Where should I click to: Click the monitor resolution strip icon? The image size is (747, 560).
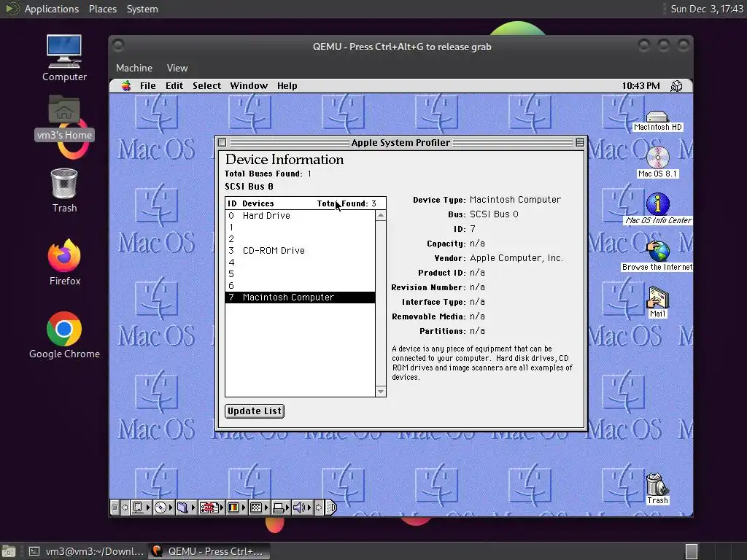(256, 507)
